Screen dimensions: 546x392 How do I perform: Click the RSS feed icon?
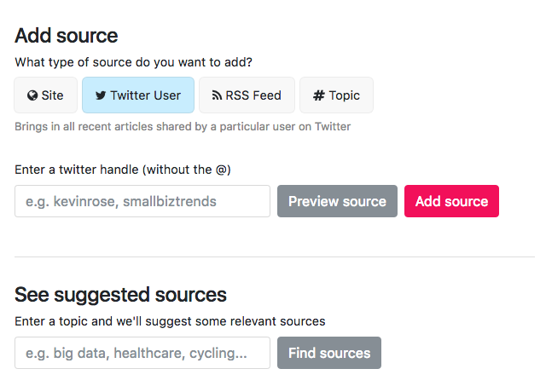point(217,95)
